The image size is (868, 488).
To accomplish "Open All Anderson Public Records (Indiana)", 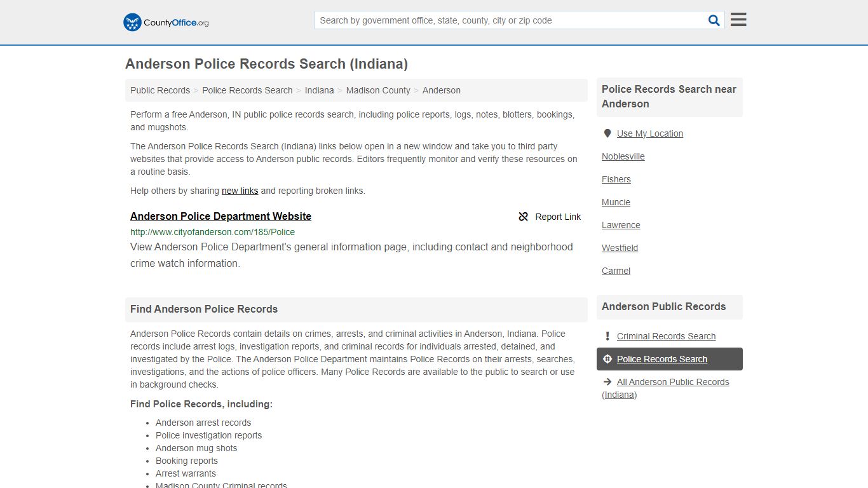I will [665, 388].
